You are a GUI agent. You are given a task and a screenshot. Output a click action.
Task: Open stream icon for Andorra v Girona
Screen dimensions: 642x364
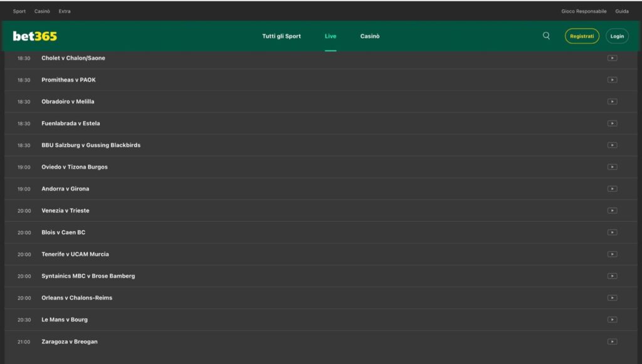pos(612,189)
